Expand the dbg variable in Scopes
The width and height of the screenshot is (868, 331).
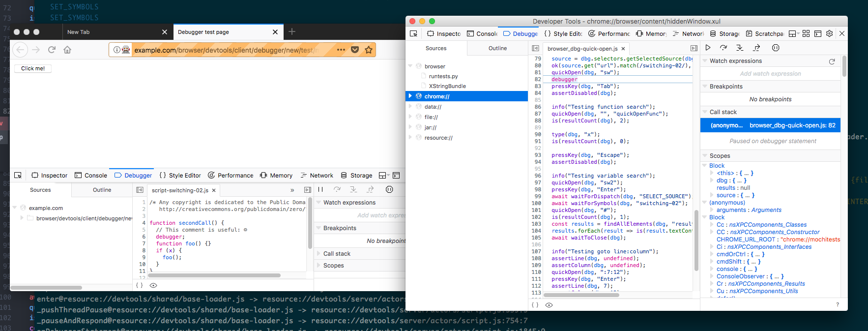tap(712, 181)
